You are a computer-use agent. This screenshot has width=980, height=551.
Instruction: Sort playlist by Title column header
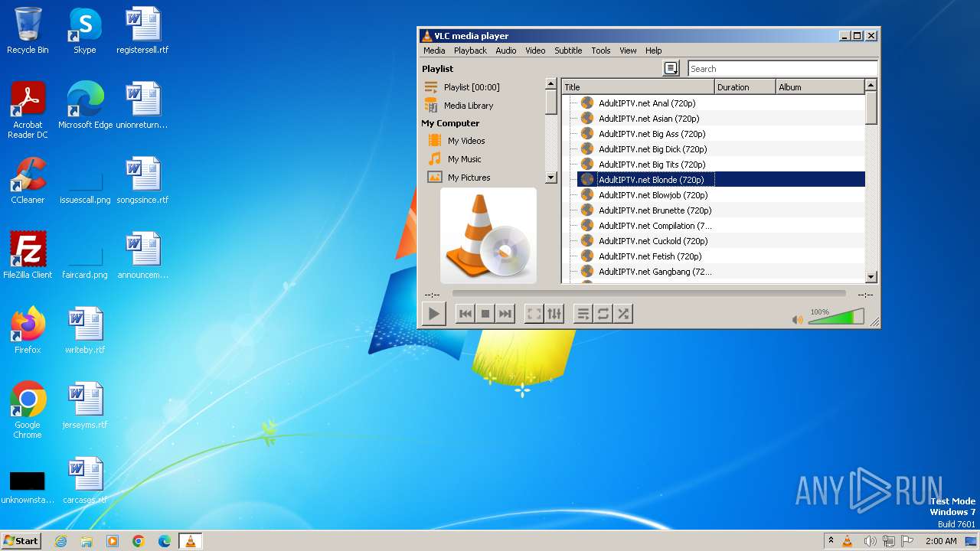638,87
